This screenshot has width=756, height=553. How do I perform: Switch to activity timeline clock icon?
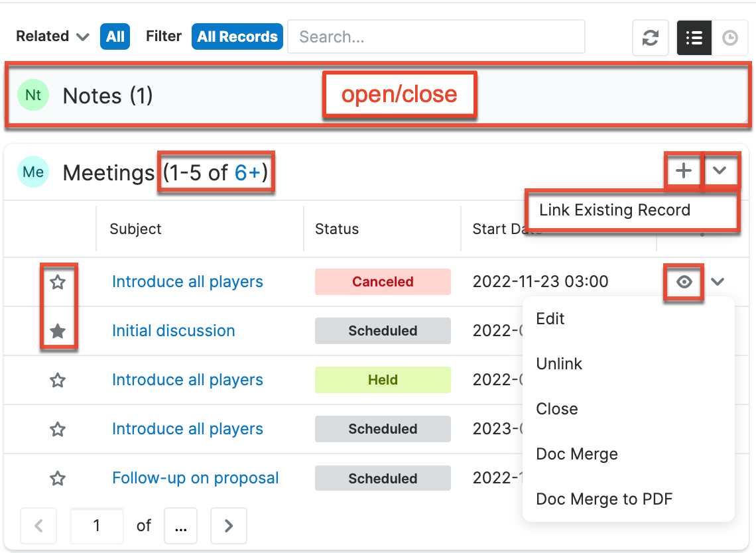[x=729, y=38]
